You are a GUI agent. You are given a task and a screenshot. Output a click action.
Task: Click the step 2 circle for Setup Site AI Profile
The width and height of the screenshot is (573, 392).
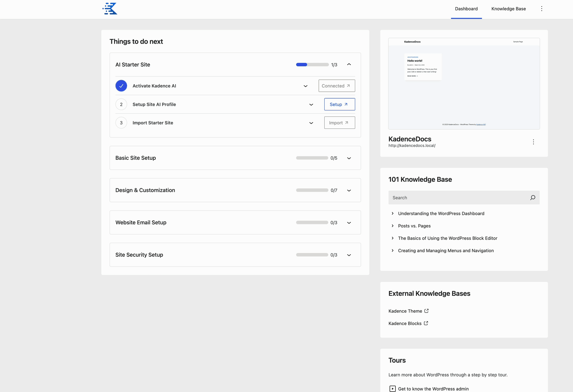click(121, 104)
